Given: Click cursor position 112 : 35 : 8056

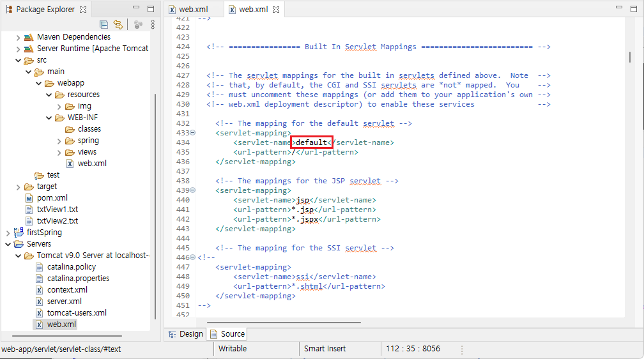Looking at the screenshot, I should (413, 349).
